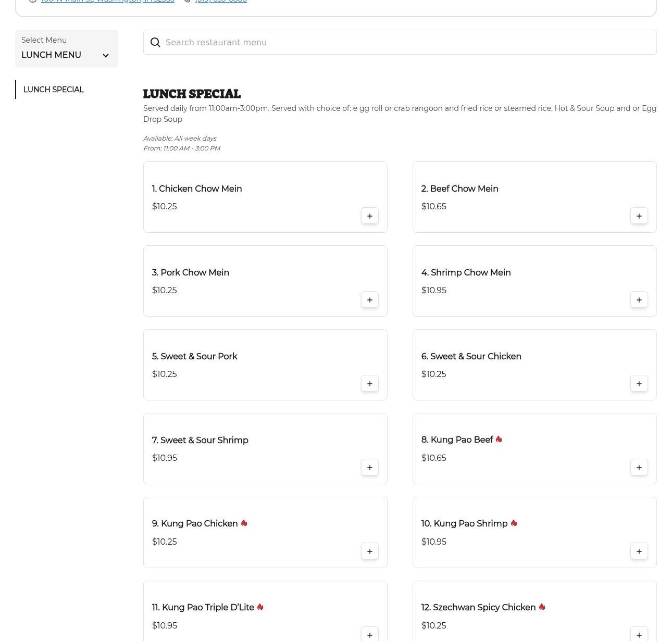Add 9. Kung Pao Chicken to cart

coord(370,551)
